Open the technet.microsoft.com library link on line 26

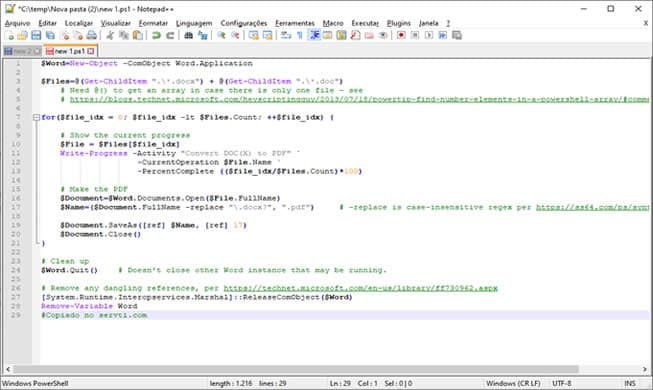tap(361, 288)
